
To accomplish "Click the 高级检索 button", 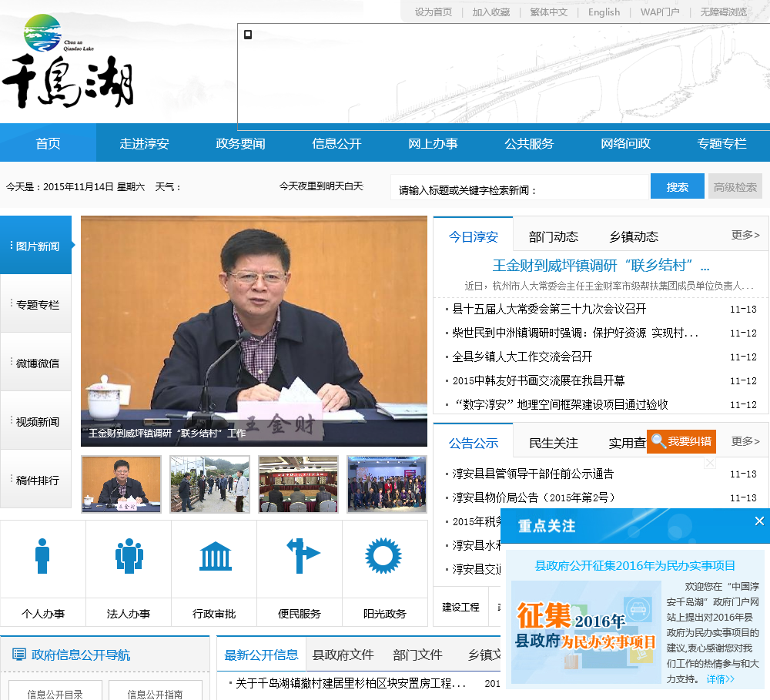I will pos(735,186).
